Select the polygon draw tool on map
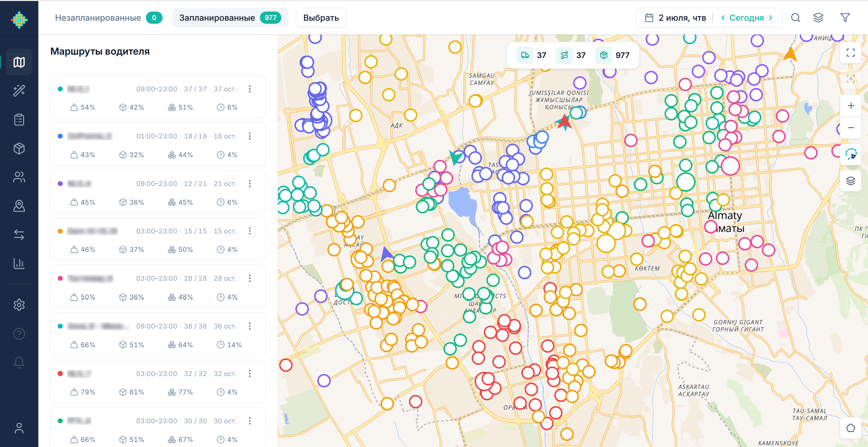This screenshot has width=868, height=447. pyautogui.click(x=851, y=428)
